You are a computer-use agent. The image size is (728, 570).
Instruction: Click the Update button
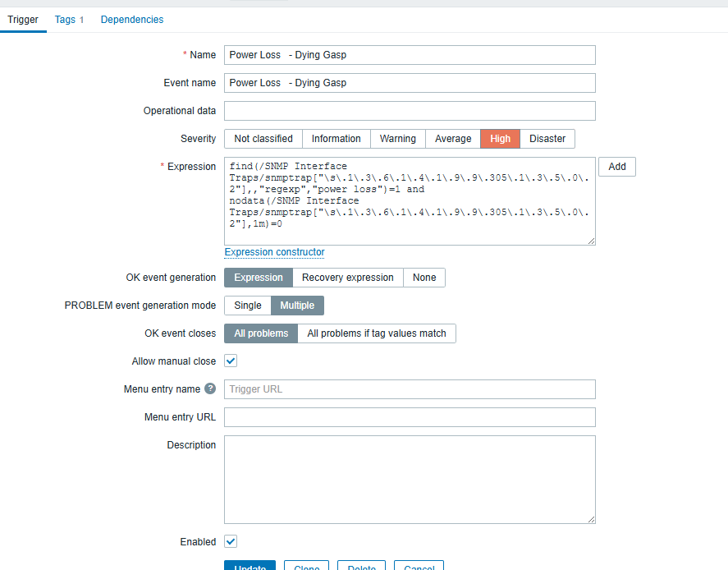pyautogui.click(x=250, y=566)
